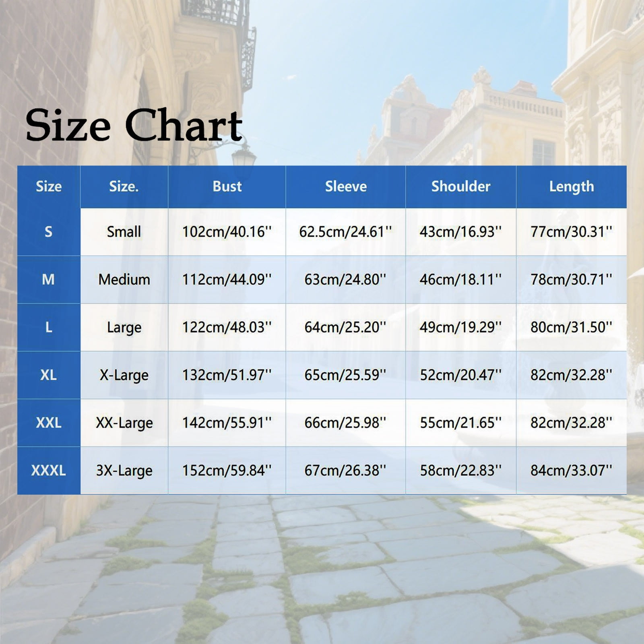Image resolution: width=644 pixels, height=644 pixels.
Task: Select length value 84cm/33.07''
Action: coord(571,470)
